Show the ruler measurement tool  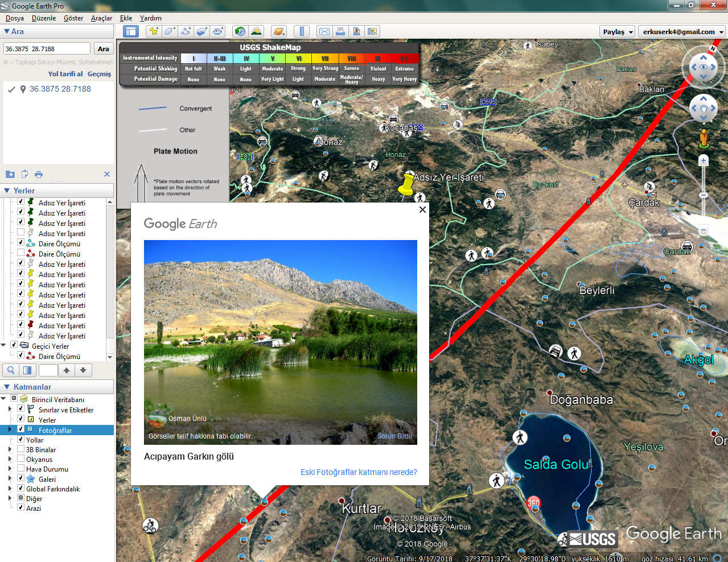click(302, 31)
